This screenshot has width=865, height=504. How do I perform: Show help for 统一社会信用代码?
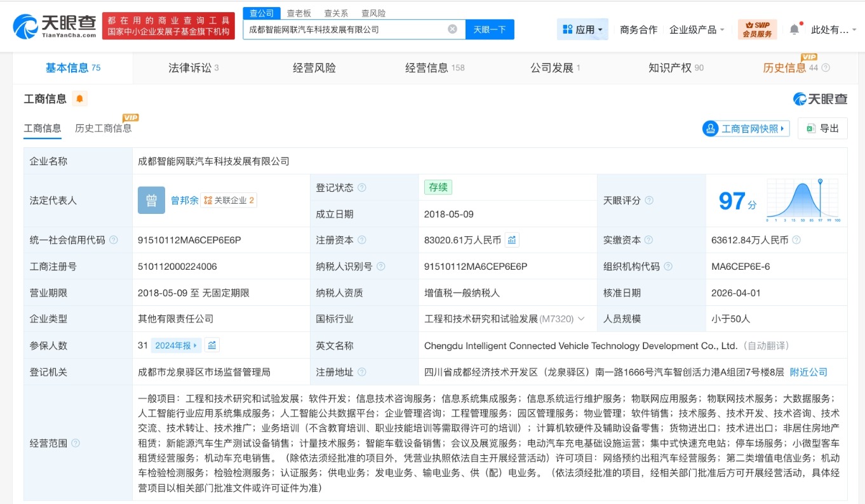[x=114, y=240]
